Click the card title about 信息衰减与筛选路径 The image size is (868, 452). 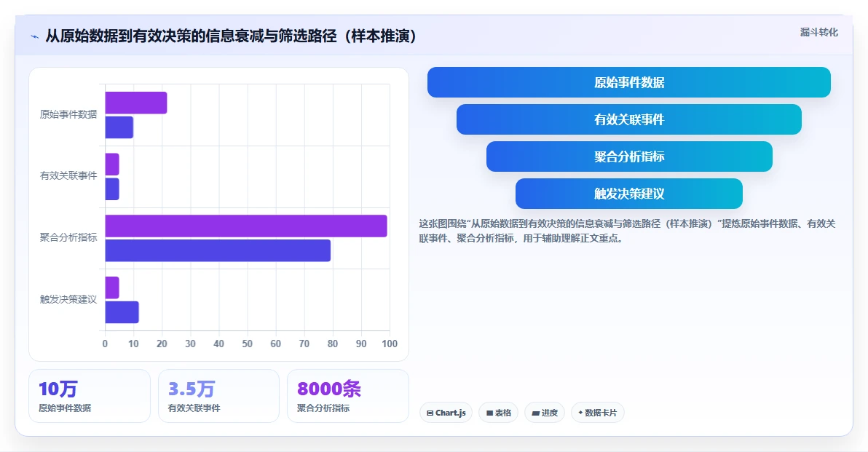click(x=230, y=36)
